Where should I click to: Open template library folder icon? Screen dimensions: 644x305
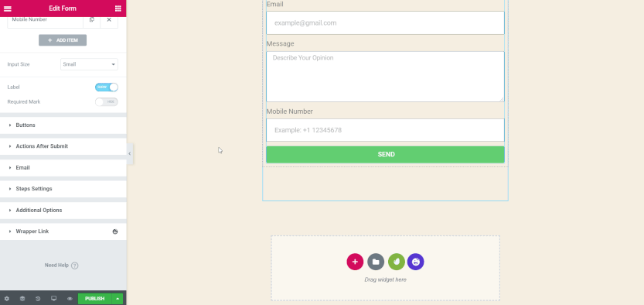(376, 262)
